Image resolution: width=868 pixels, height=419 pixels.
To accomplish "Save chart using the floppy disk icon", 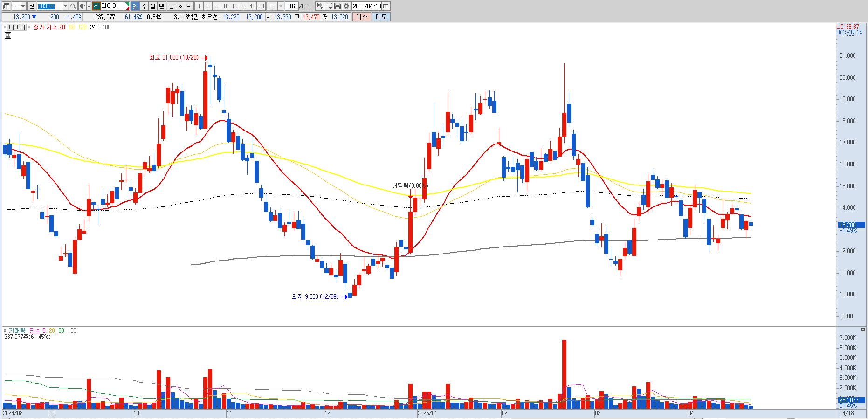I will (338, 6).
